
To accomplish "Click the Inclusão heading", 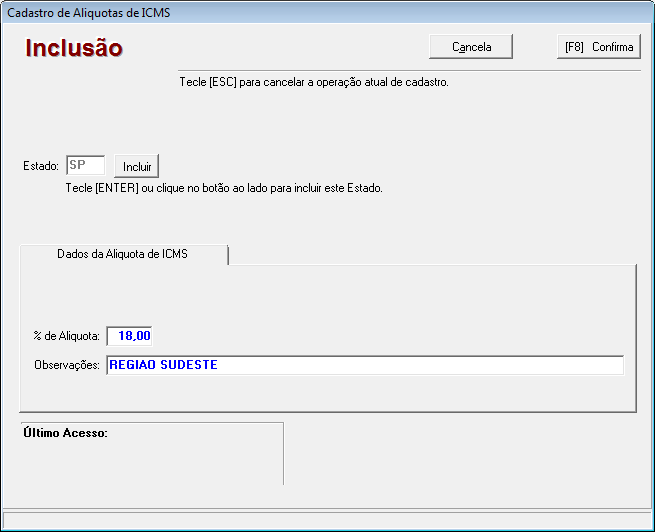I will coord(74,48).
